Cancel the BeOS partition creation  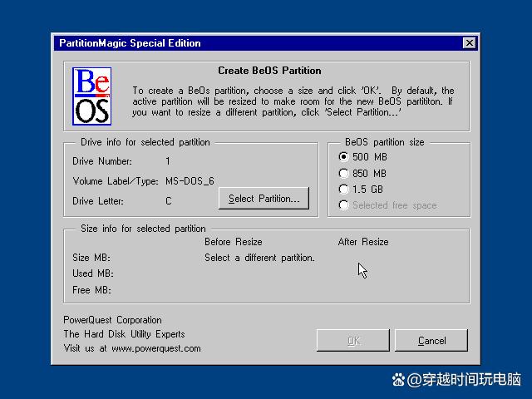pos(431,340)
